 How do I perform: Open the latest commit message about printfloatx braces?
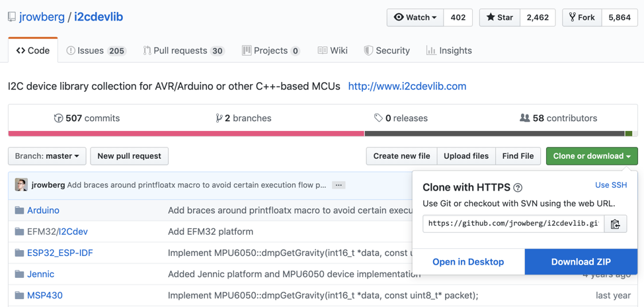[197, 185]
